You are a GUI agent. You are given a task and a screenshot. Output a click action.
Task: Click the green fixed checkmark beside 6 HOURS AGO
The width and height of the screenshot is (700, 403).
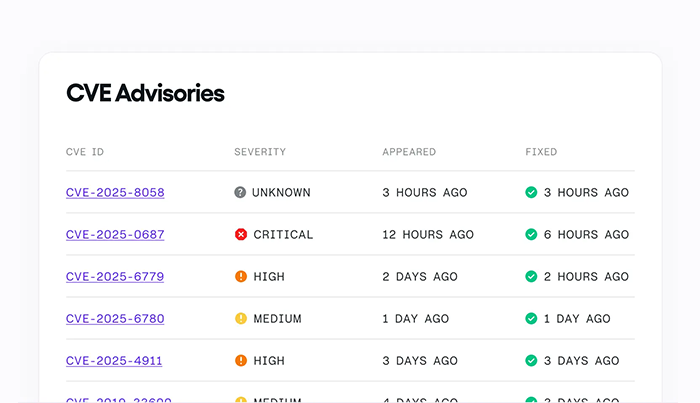[x=531, y=234]
